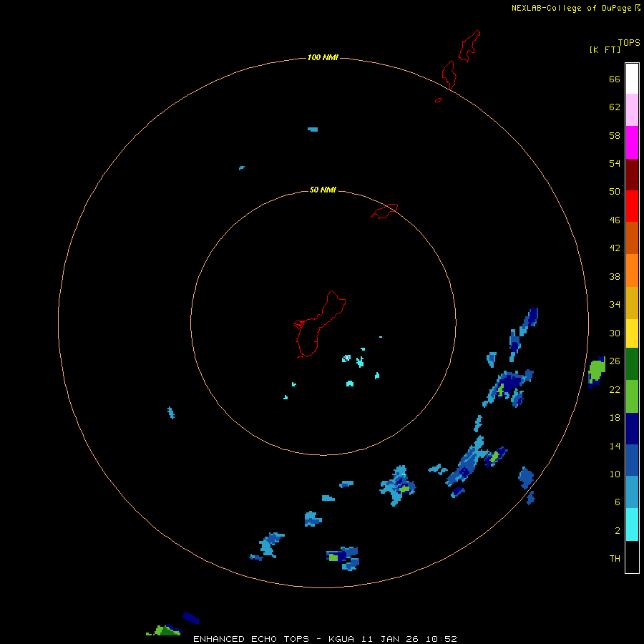
Task: Click the "54" legend value
Action: click(615, 163)
